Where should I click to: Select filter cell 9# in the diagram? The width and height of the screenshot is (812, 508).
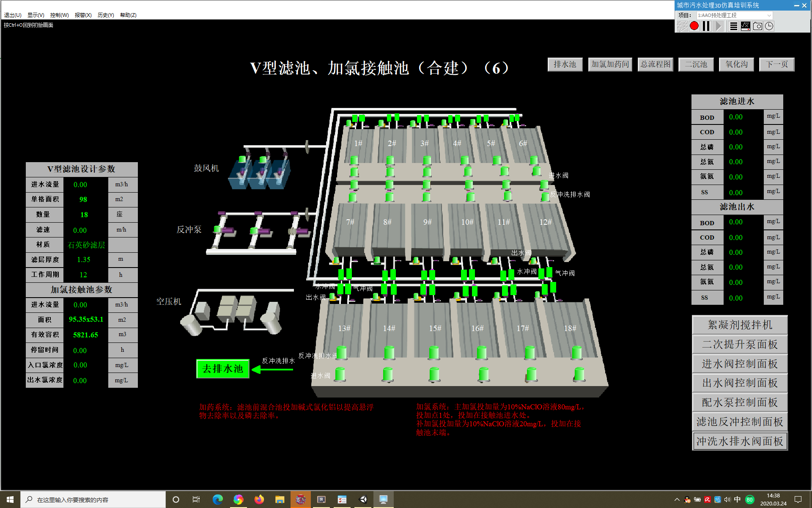(428, 222)
